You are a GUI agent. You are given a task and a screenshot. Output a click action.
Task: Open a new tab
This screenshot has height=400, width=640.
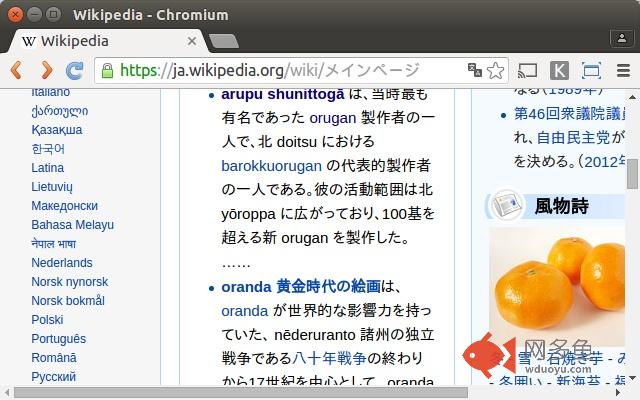point(224,41)
